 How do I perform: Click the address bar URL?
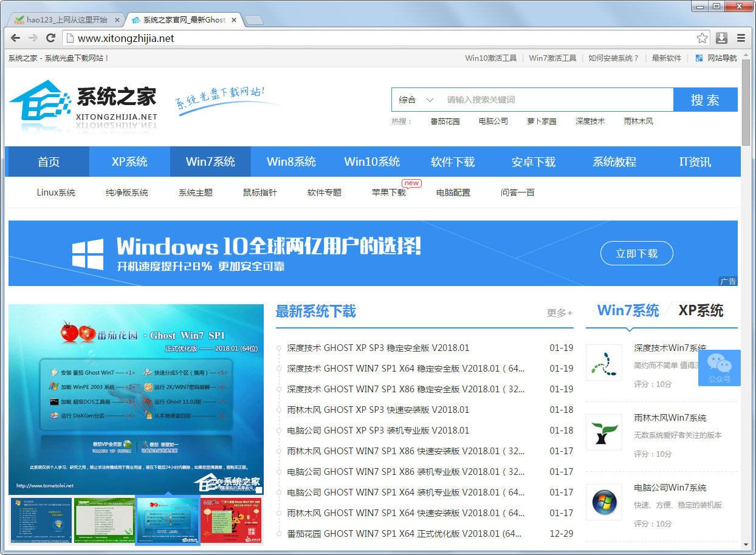click(x=126, y=38)
